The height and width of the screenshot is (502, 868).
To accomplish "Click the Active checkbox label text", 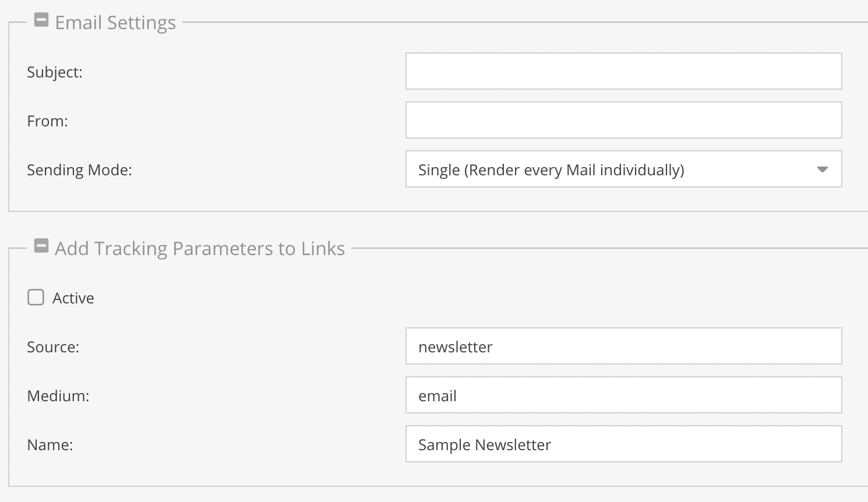I will [73, 298].
